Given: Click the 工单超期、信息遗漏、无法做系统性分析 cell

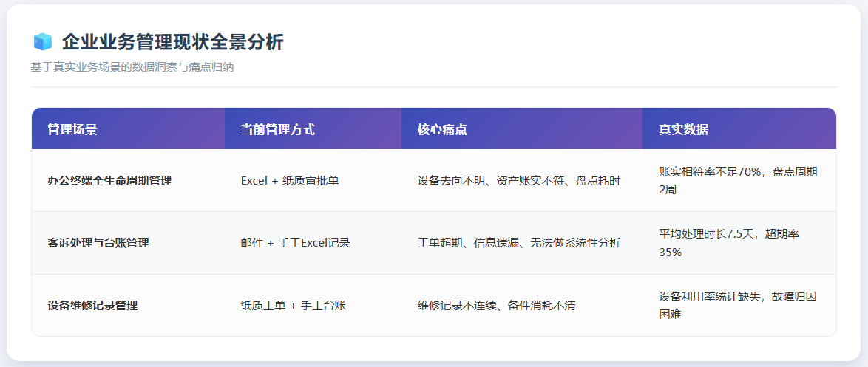Looking at the screenshot, I should pos(522,243).
